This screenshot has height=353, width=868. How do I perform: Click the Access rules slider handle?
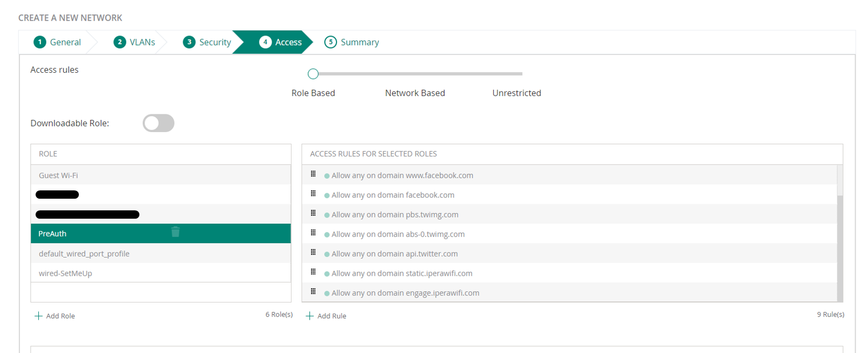click(313, 73)
